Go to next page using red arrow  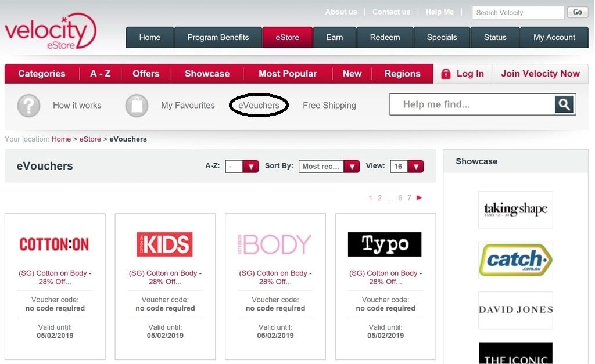(x=420, y=197)
